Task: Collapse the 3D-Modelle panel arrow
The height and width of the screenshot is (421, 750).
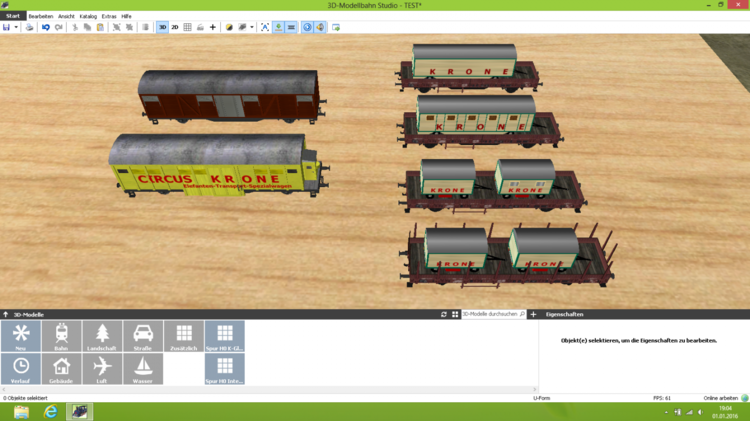Action: [x=5, y=314]
